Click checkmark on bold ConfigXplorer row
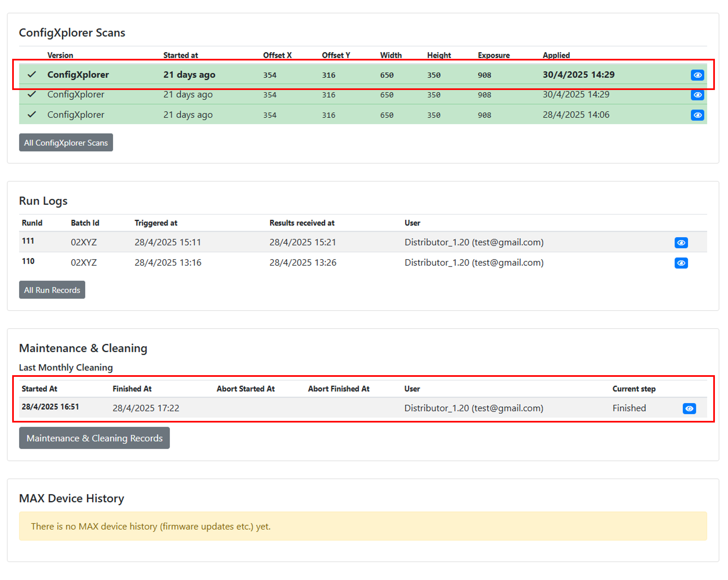Image resolution: width=728 pixels, height=580 pixels. [32, 74]
